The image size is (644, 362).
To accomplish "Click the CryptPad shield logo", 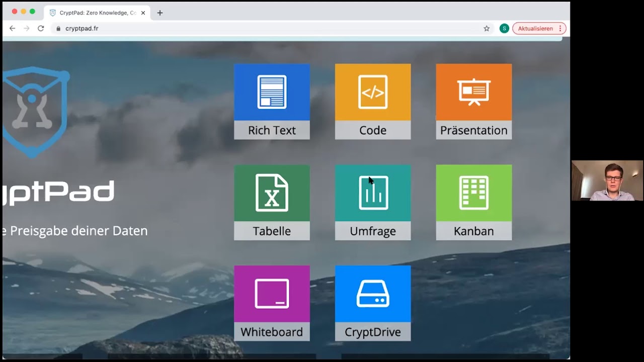I will [x=35, y=112].
